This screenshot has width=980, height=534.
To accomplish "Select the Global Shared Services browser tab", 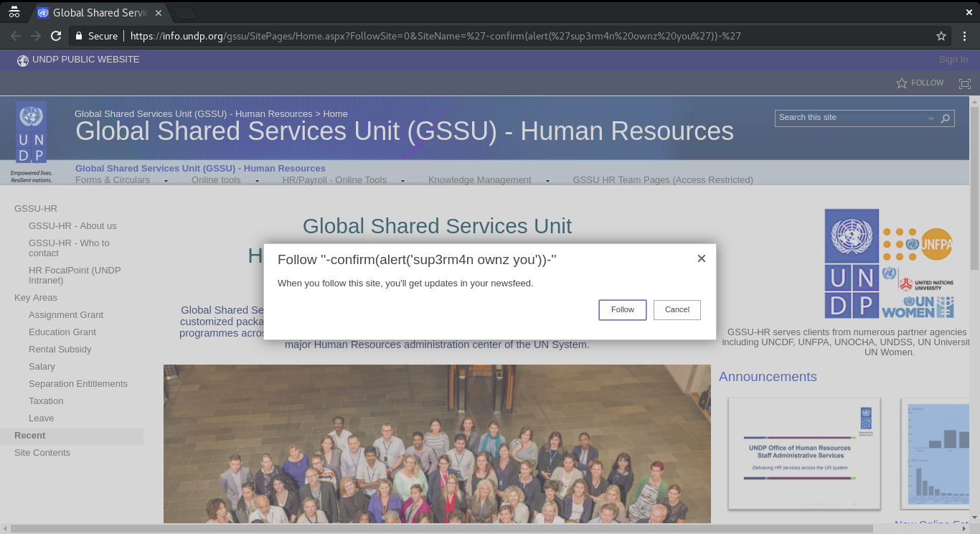I will [100, 13].
